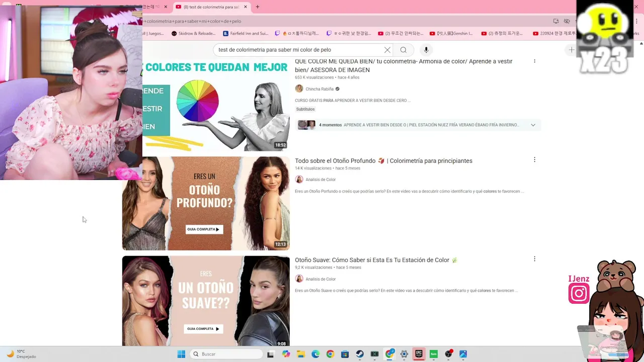Launch Copilot from the taskbar
The image size is (644, 362).
286,354
